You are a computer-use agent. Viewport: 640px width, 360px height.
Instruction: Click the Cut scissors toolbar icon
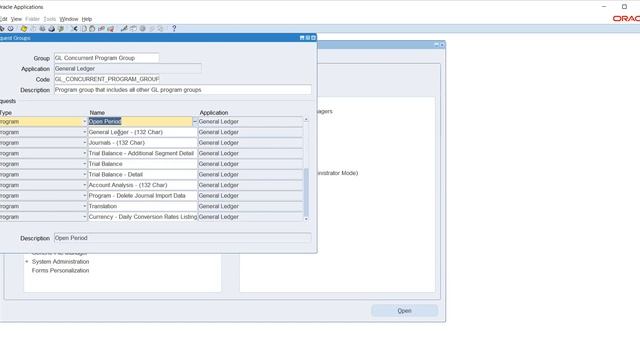click(x=74, y=29)
